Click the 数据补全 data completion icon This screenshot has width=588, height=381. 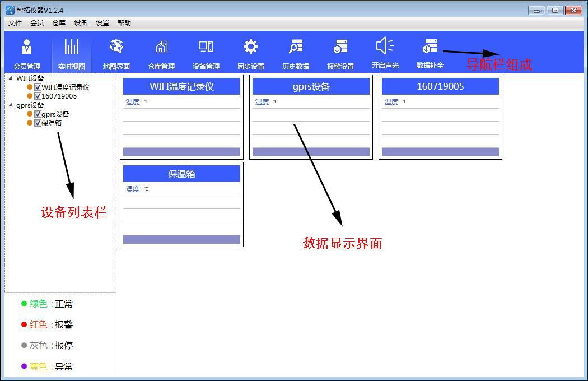[430, 46]
